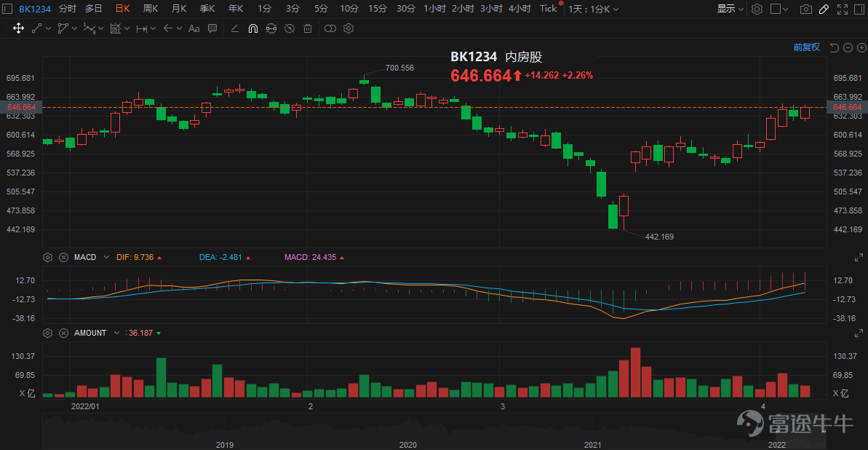The image size is (868, 450).
Task: Click the reset chart undo arrow
Action: [x=835, y=47]
